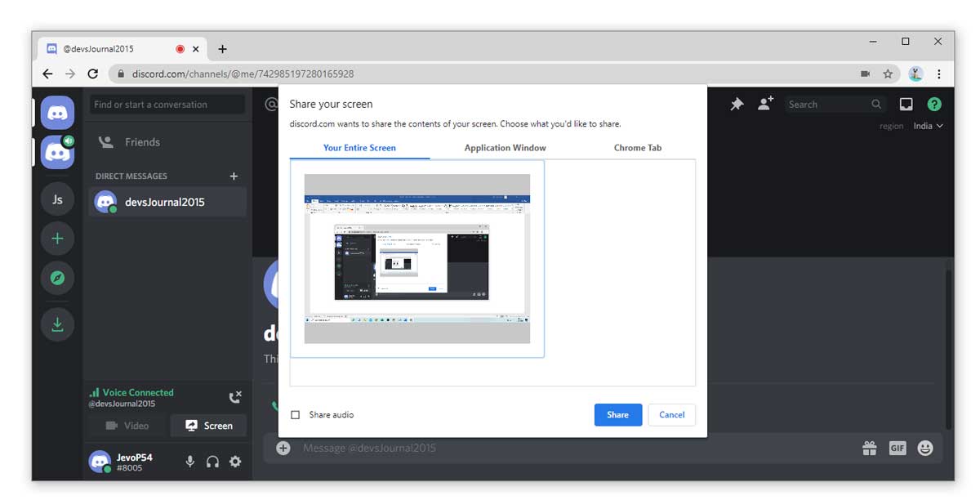Viewport: 980px width, 500px height.
Task: Open User Settings gear icon
Action: [x=235, y=462]
